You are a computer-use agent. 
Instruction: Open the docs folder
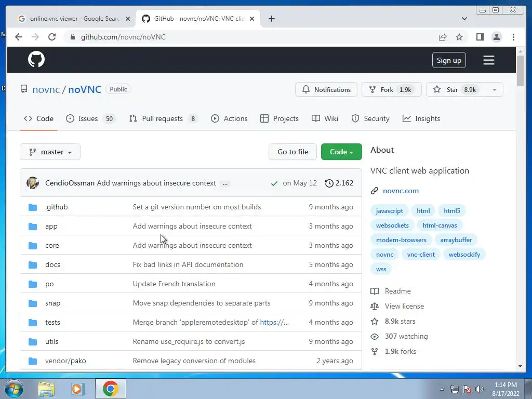tap(52, 264)
